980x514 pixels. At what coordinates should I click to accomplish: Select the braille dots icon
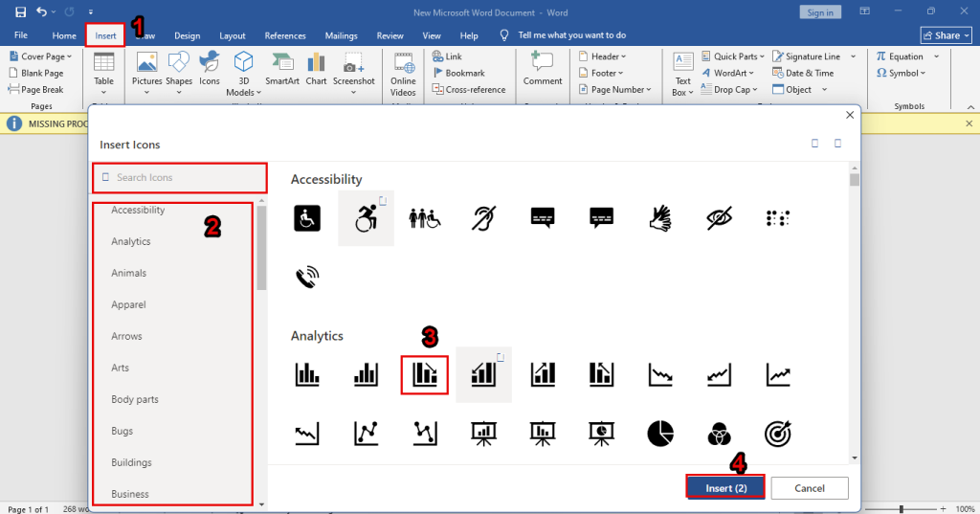pos(777,218)
